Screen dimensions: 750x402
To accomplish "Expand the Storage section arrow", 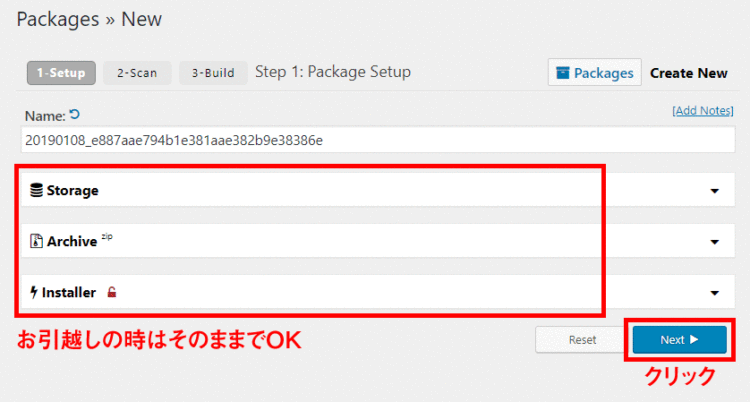I will point(714,190).
